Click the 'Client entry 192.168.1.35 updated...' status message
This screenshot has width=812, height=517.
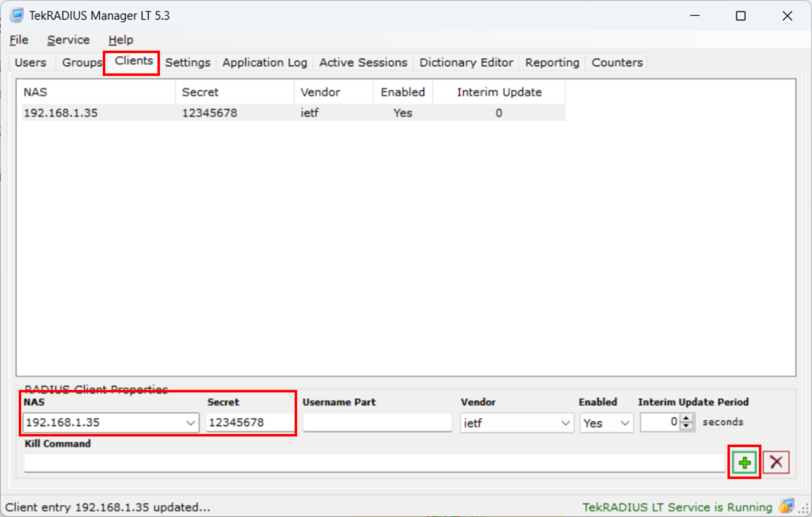pos(108,507)
